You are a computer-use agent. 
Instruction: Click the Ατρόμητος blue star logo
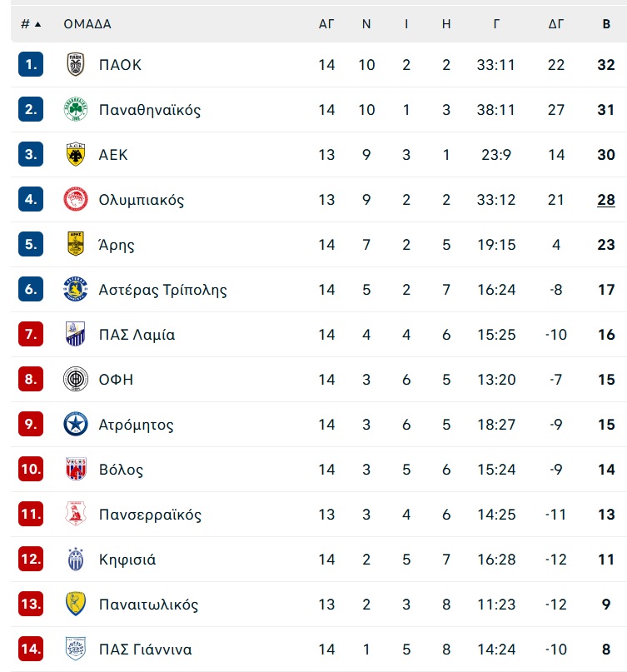point(76,425)
